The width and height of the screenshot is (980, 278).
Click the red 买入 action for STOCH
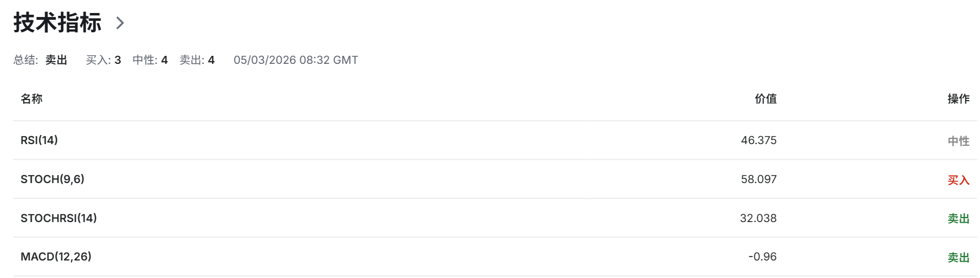tap(958, 180)
